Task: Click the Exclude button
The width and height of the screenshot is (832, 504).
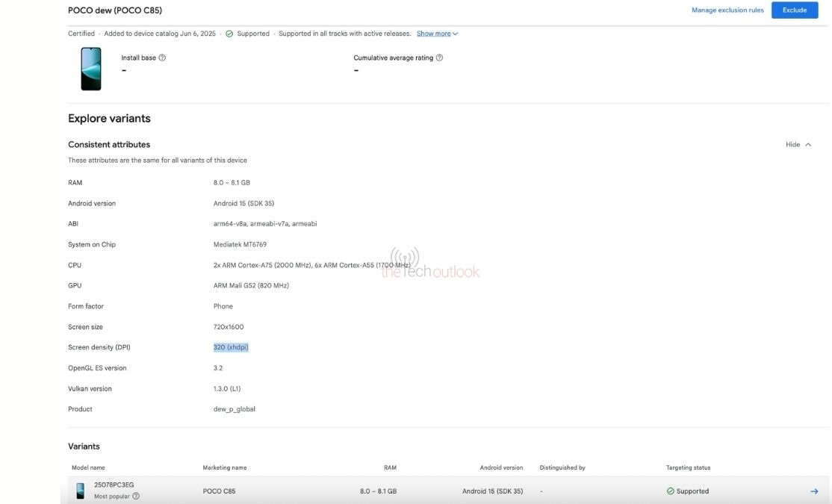Action: click(795, 10)
